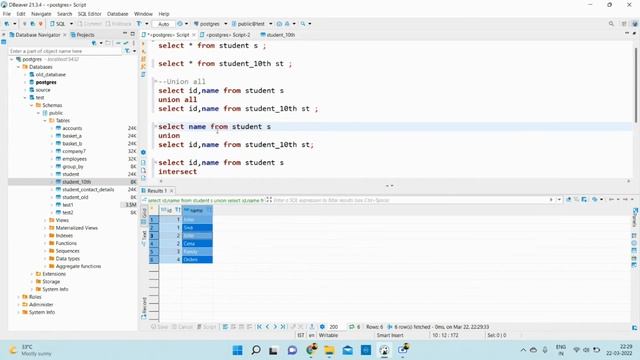Viewport: 640px width, 360px height.
Task: Switch to the student_10th editor tab
Action: (278, 35)
